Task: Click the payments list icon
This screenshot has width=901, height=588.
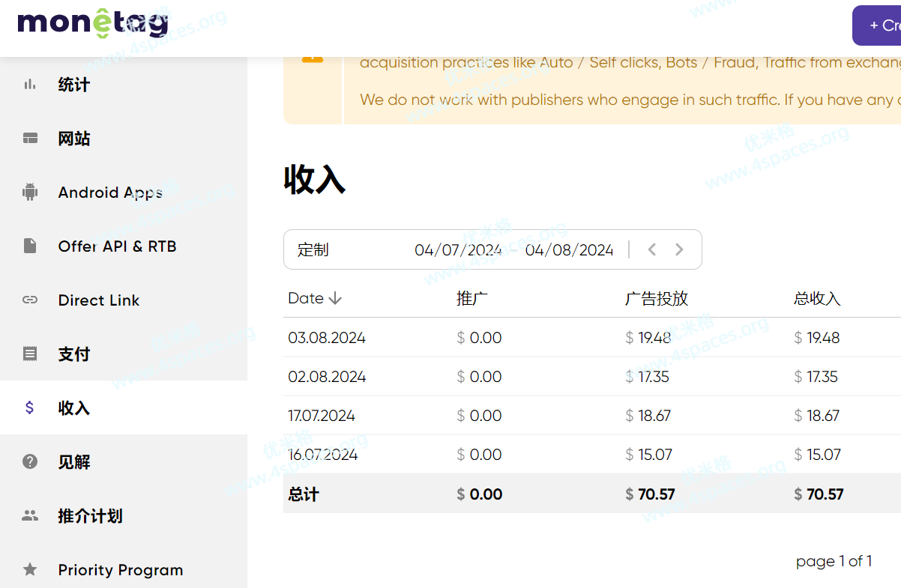Action: [30, 354]
